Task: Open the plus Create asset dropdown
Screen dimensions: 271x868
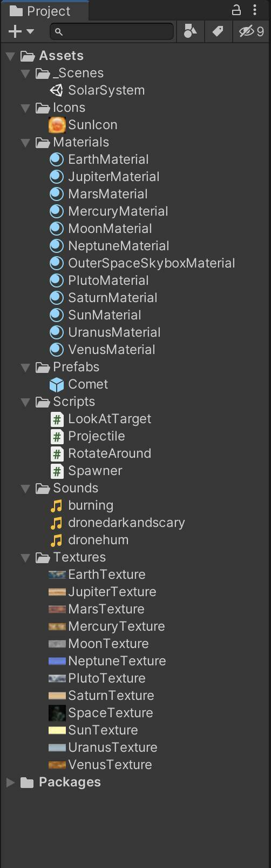Action: point(22,31)
